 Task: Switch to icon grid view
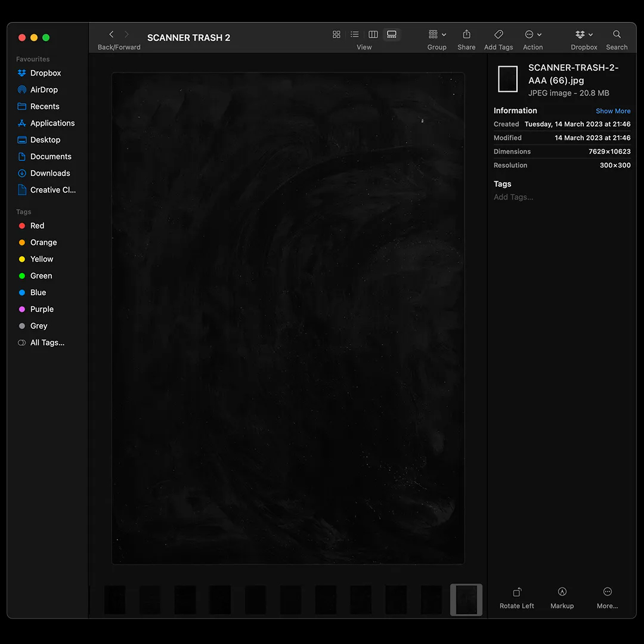336,35
